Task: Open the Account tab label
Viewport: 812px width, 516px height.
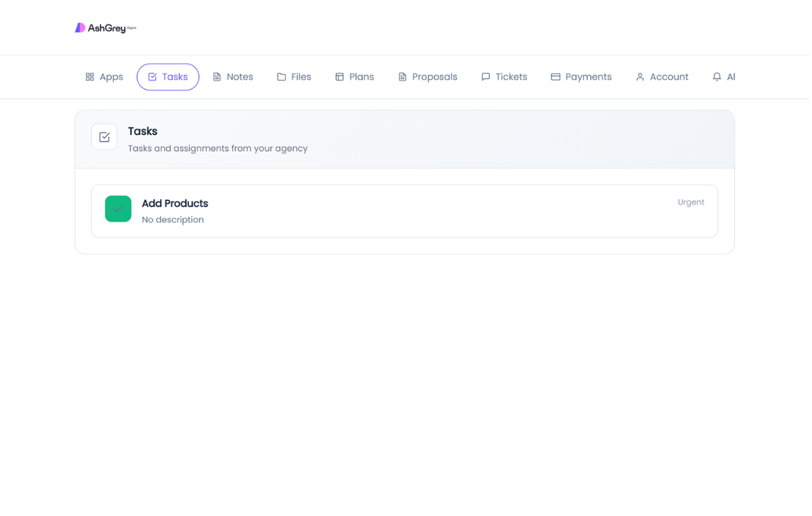Action: pyautogui.click(x=669, y=77)
